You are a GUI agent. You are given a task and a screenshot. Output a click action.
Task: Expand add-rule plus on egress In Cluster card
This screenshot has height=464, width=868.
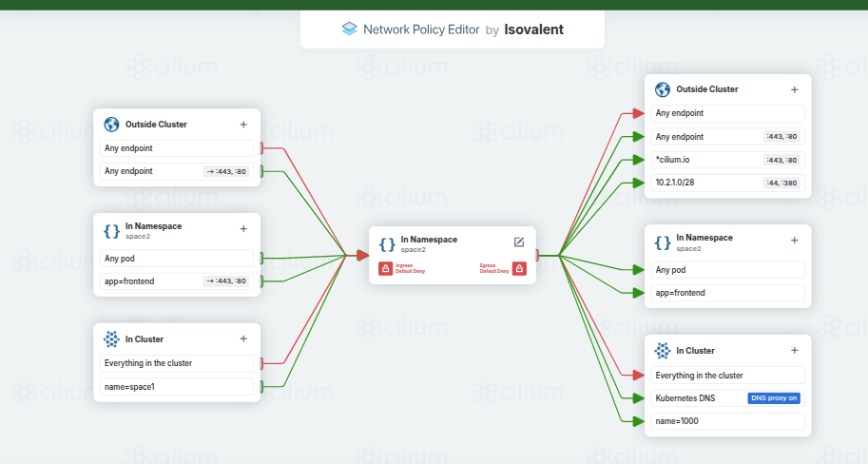coord(795,351)
